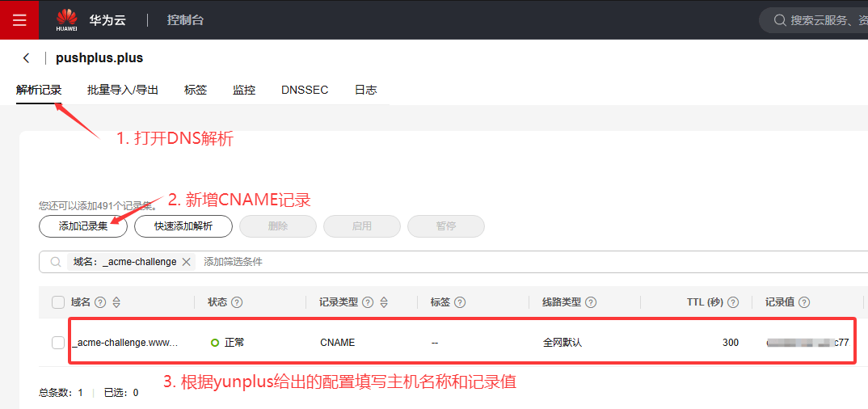
Task: Click the back arrow beside pushplus.plus
Action: pos(27,58)
